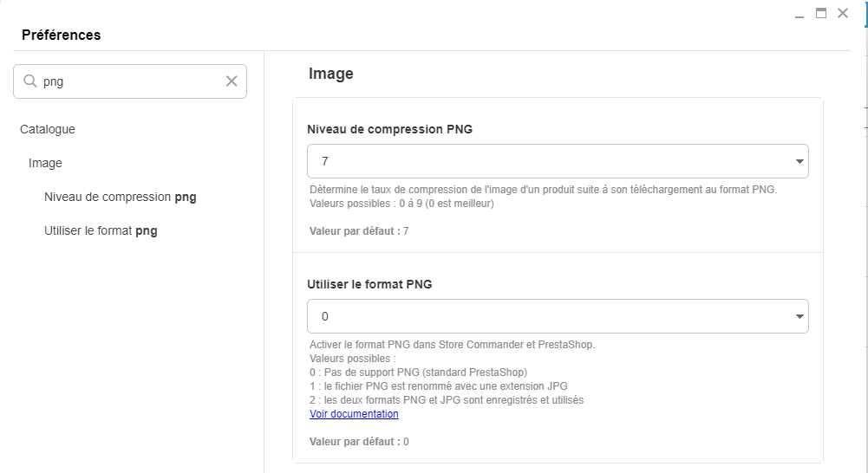Open the Voir documentation link

354,414
